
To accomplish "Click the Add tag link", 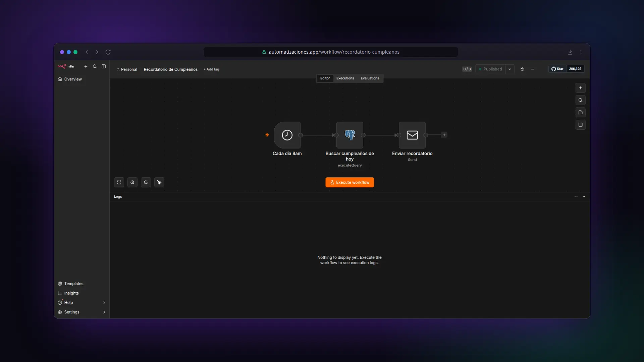I will (x=211, y=69).
